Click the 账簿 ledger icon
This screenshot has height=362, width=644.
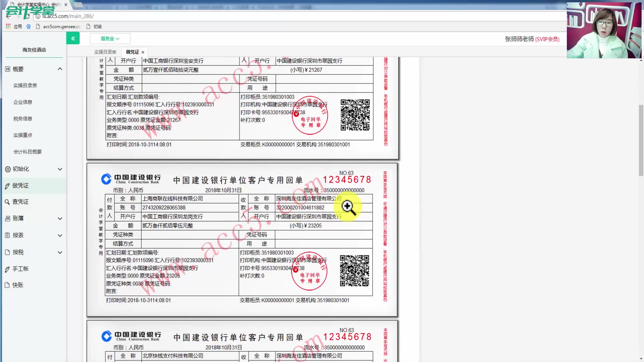[7, 219]
